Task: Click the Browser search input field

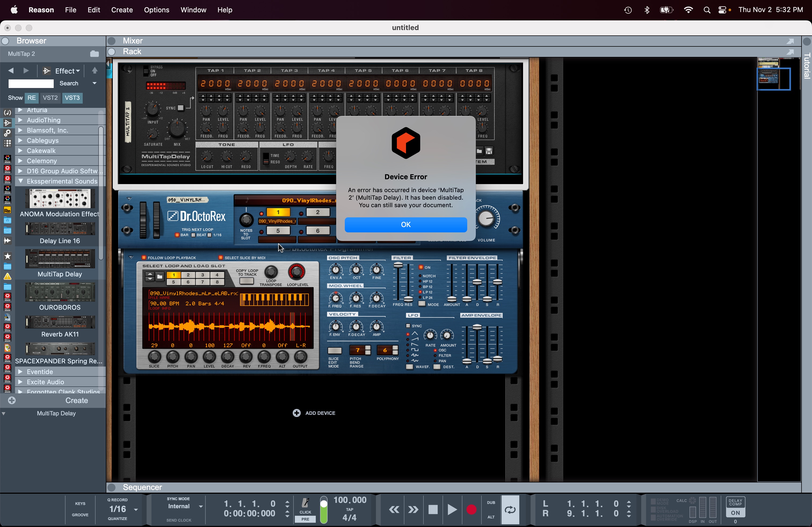Action: pyautogui.click(x=31, y=83)
